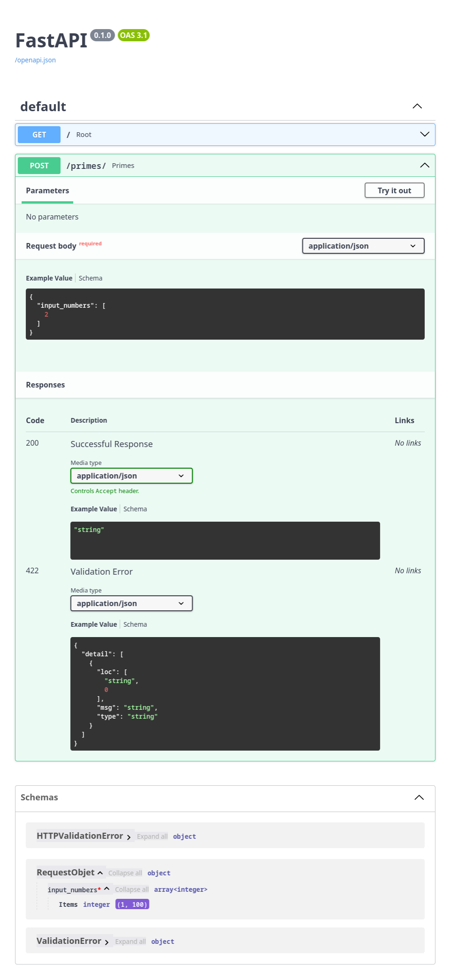Click the FastAPI title
Image resolution: width=450 pixels, height=980 pixels.
pyautogui.click(x=52, y=40)
